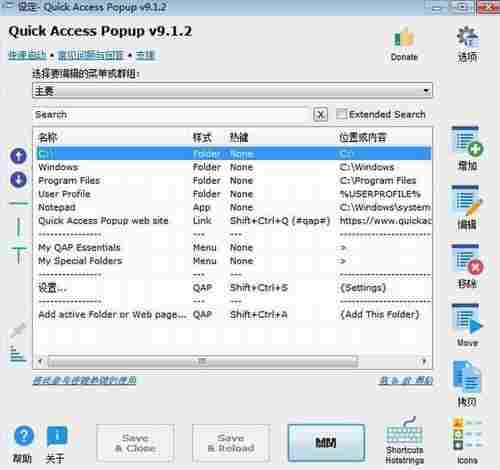Select Quick Access Popup web site row
The height and width of the screenshot is (470, 500).
pyautogui.click(x=234, y=221)
